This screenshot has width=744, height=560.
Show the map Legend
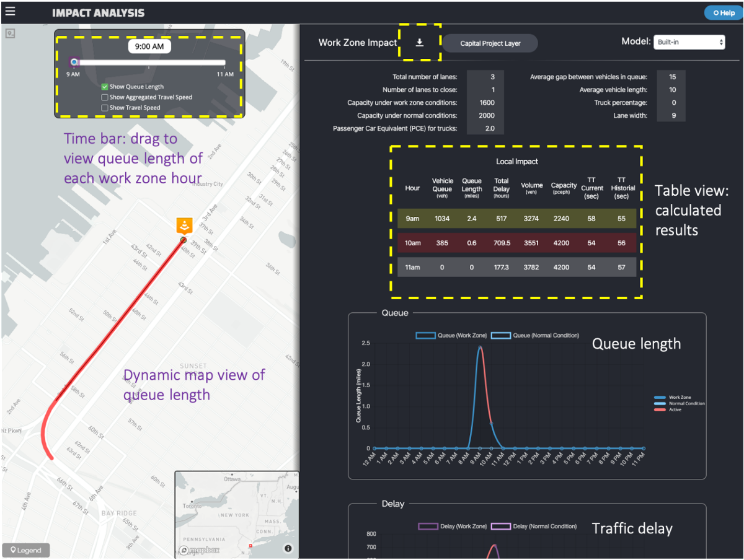pyautogui.click(x=25, y=550)
